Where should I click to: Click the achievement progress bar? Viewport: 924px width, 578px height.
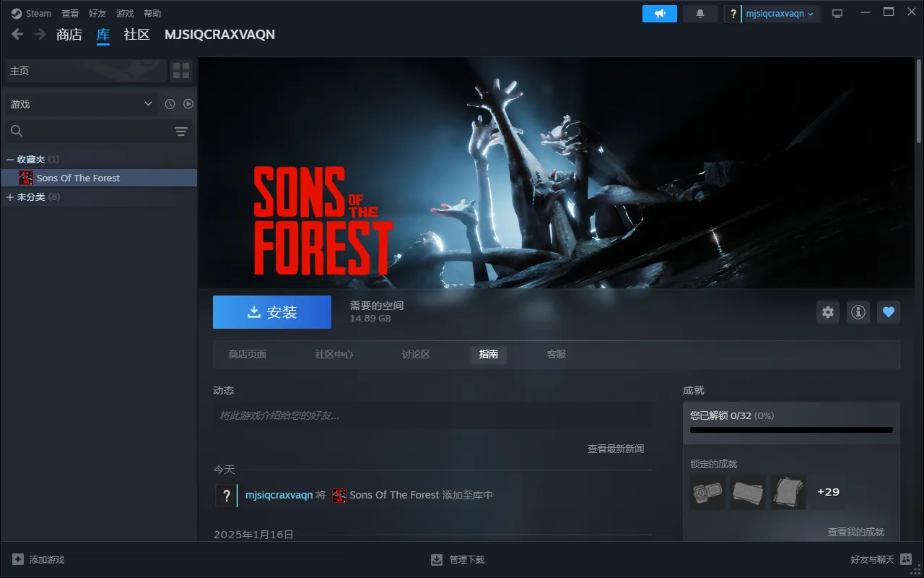tap(791, 430)
